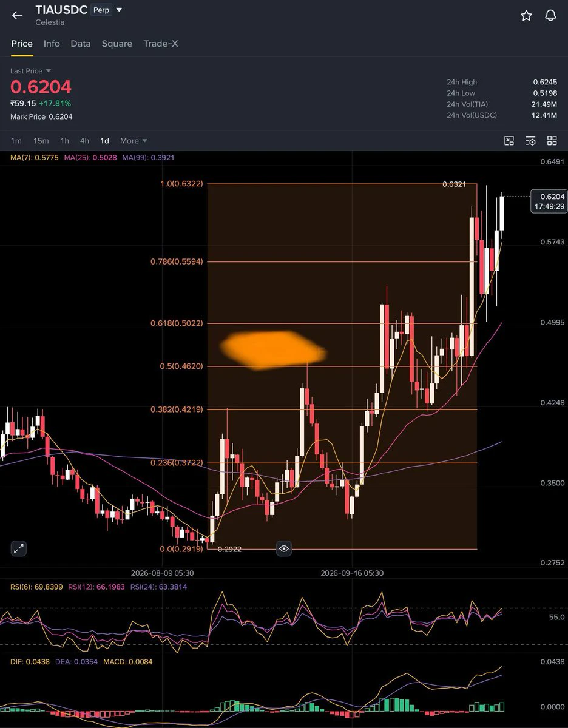Go back using the left arrow
Image resolution: width=568 pixels, height=728 pixels.
click(17, 15)
